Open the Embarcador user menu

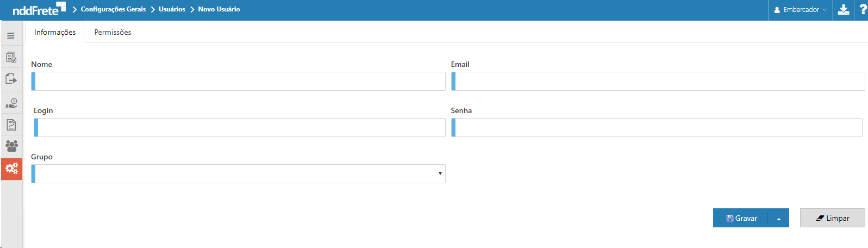[x=800, y=10]
